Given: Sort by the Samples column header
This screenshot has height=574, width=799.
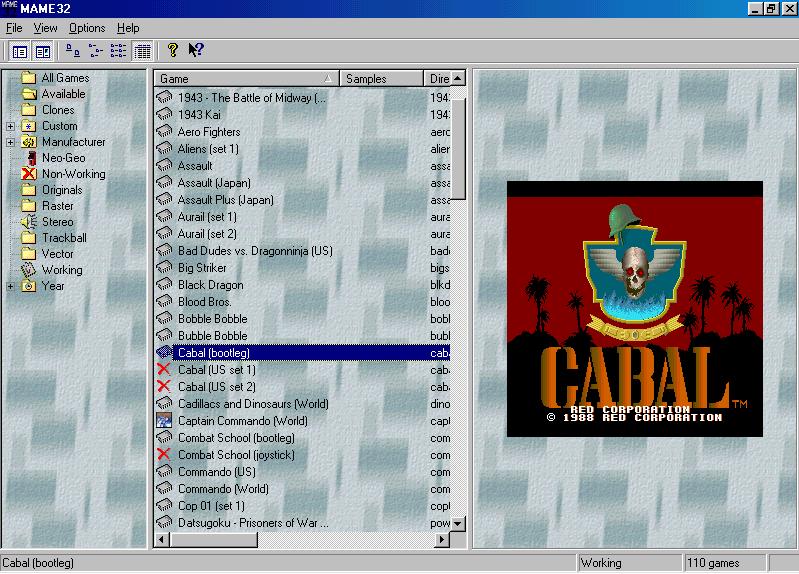Looking at the screenshot, I should point(381,79).
